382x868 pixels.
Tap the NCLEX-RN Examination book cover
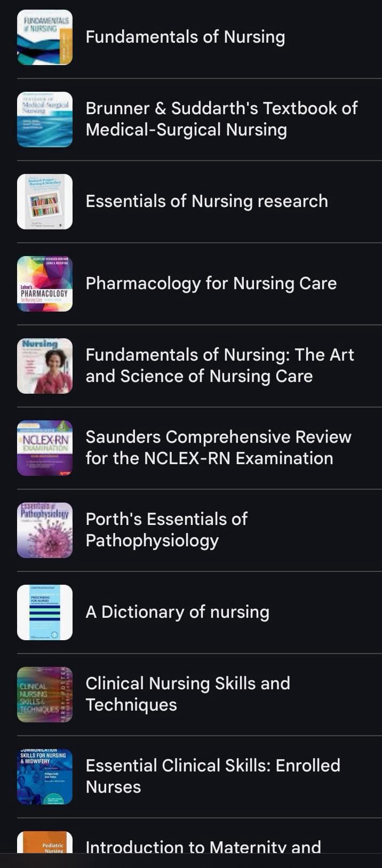point(45,448)
